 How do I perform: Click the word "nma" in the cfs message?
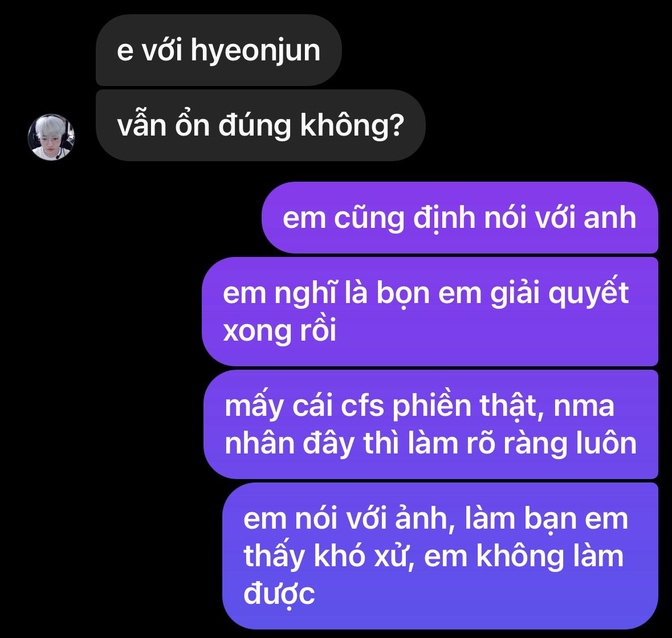[584, 407]
